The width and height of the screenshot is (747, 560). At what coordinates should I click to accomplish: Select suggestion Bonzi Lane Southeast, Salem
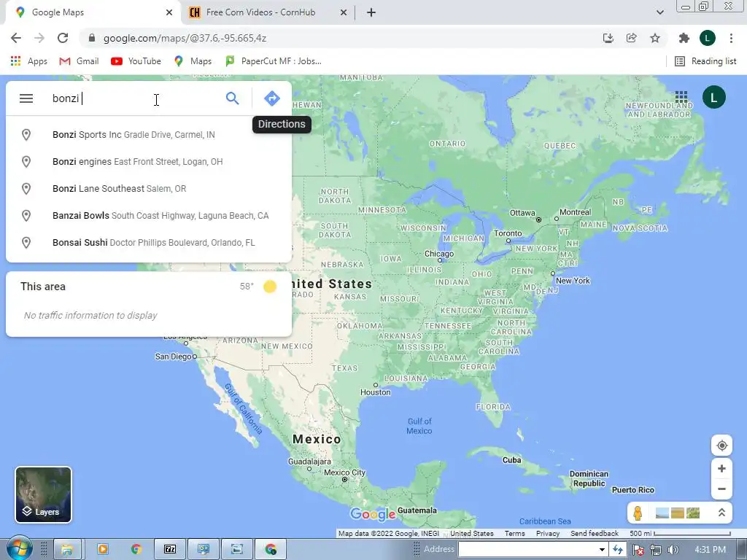point(149,189)
